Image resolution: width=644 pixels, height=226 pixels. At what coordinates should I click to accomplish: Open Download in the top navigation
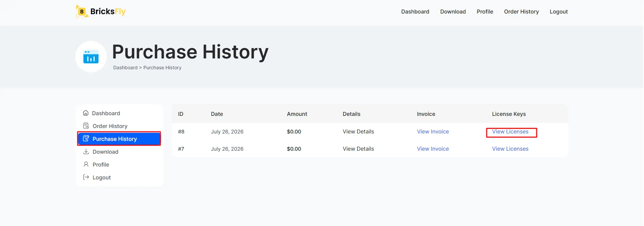click(x=453, y=11)
